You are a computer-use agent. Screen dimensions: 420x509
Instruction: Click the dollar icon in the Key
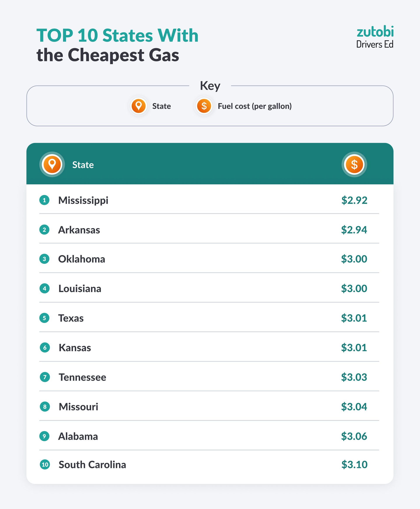pos(204,106)
